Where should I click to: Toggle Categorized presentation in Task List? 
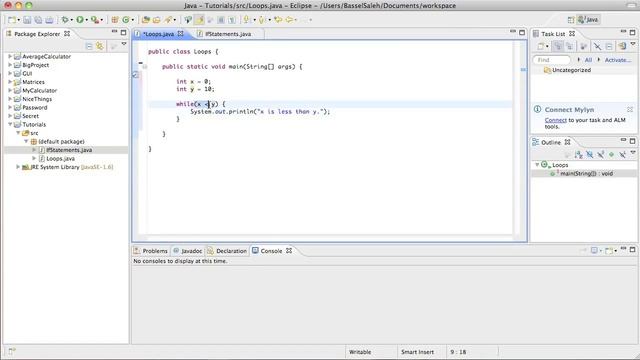click(558, 46)
